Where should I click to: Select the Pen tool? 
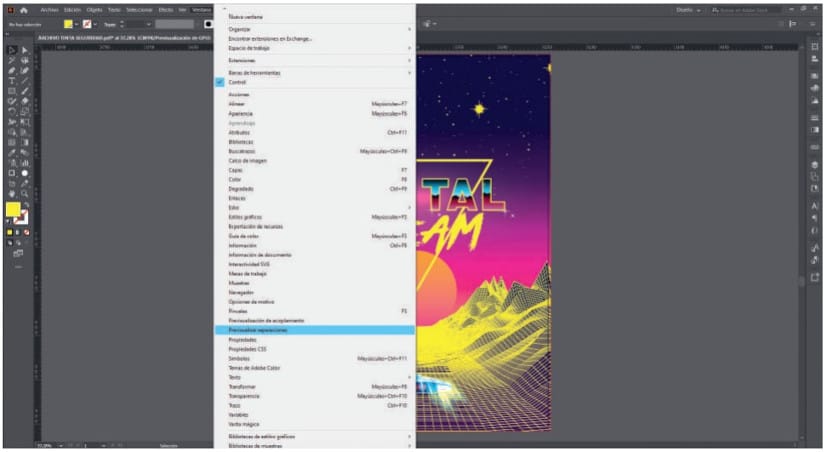coord(11,71)
